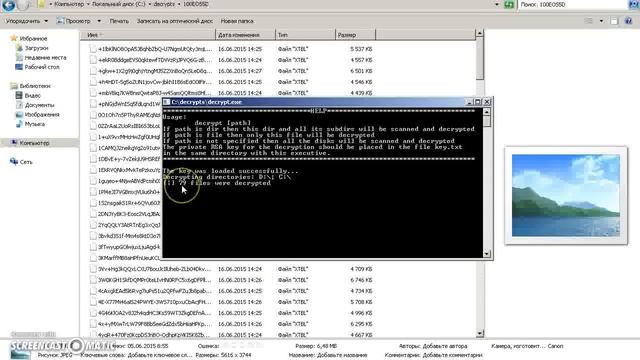Click the Сеть network icon
Screen dimensions: 640x360
tap(14, 162)
